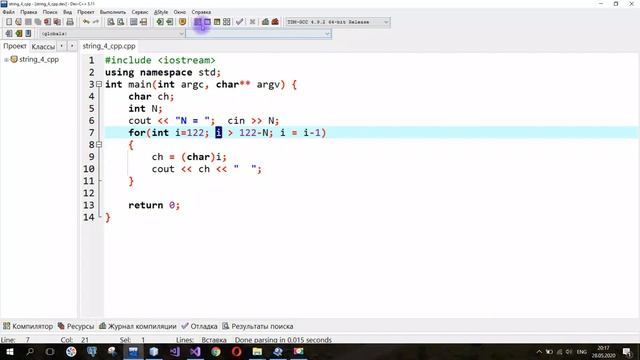Image resolution: width=640 pixels, height=360 pixels.
Task: Open the Проект menu
Action: click(86, 12)
